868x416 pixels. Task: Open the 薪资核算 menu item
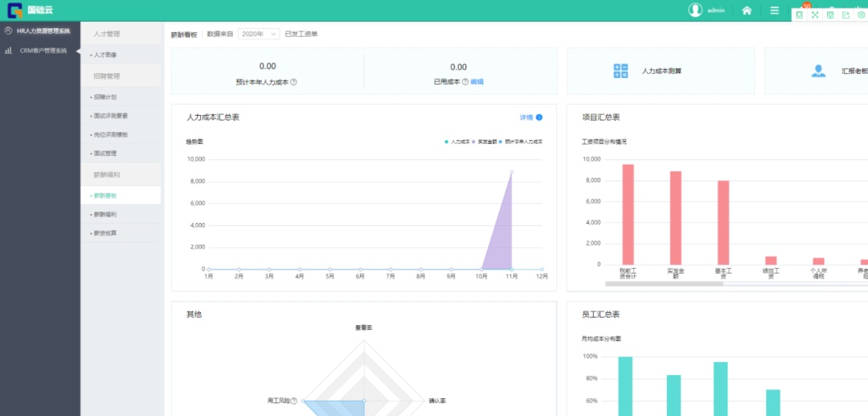point(104,233)
